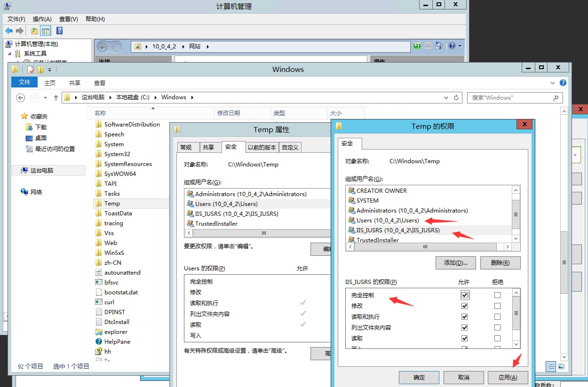Expand the ribbon with the chevron arrow
The image size is (588, 387).
[553, 83]
